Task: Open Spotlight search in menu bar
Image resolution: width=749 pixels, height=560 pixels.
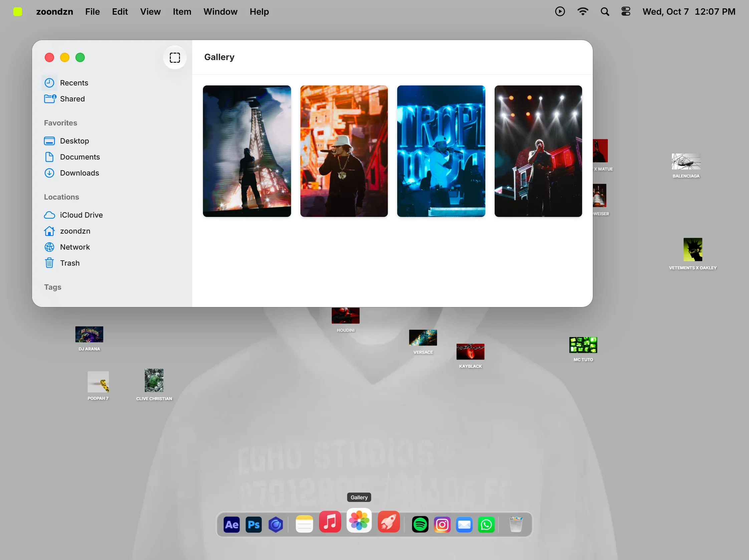Action: pos(605,11)
